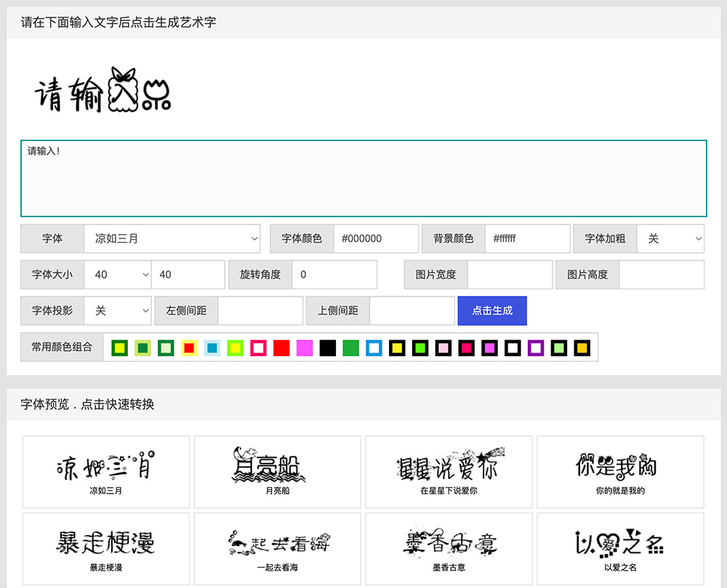The height and width of the screenshot is (588, 727).
Task: Click the 字体颜色 color value field
Action: click(376, 238)
